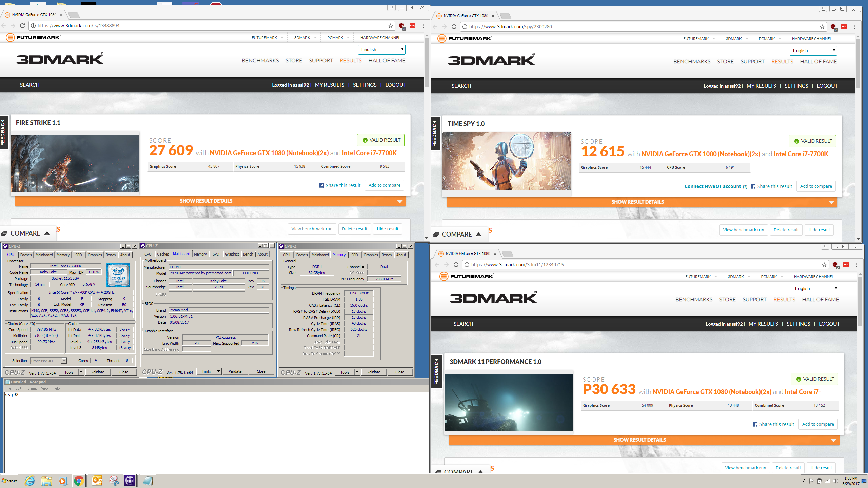868x488 pixels.
Task: Open Chrome menu in the 3DMark 11 window
Action: (x=857, y=265)
